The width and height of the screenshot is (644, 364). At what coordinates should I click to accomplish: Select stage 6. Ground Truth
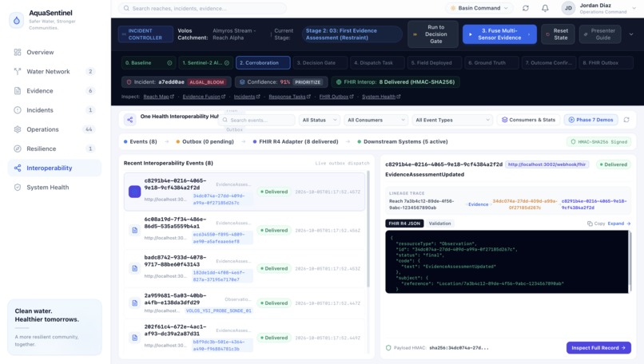491,63
